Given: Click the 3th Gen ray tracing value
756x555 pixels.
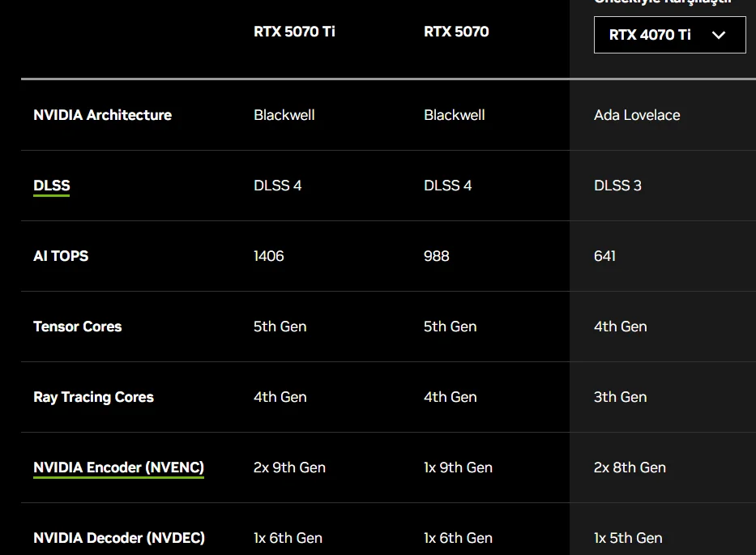Looking at the screenshot, I should tap(620, 397).
